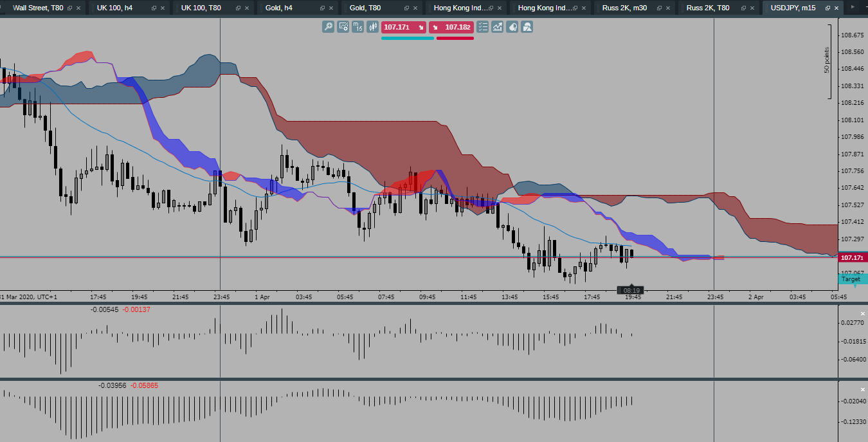Click the 08:19 timestamp marker on the time axis
This screenshot has width=868, height=442.
coord(630,290)
